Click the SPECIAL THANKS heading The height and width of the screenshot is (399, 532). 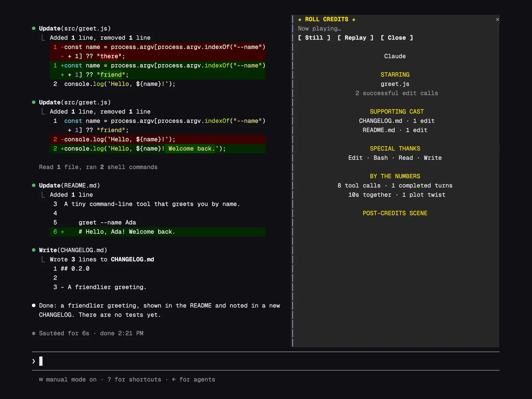click(x=395, y=149)
